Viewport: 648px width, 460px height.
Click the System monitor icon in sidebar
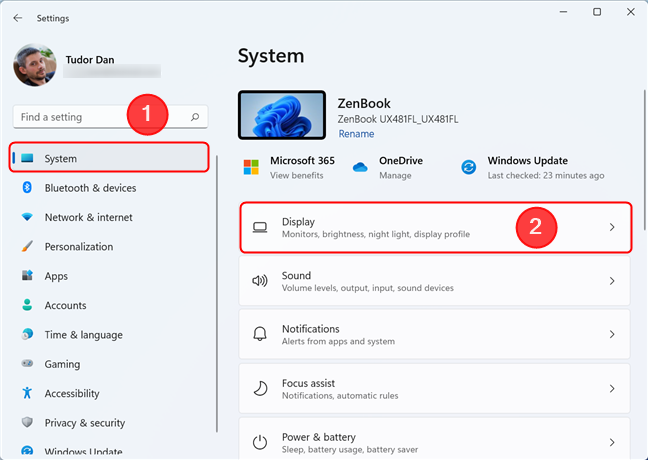tap(27, 158)
